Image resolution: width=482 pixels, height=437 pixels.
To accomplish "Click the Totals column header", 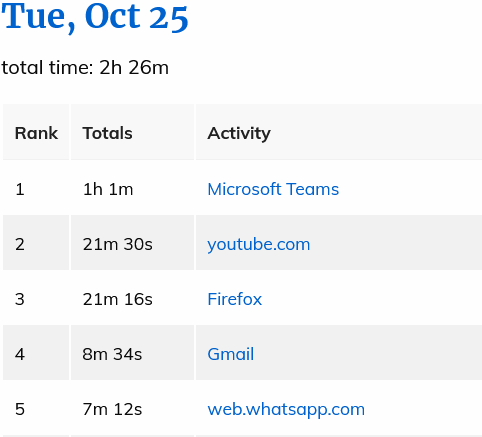I will click(132, 132).
